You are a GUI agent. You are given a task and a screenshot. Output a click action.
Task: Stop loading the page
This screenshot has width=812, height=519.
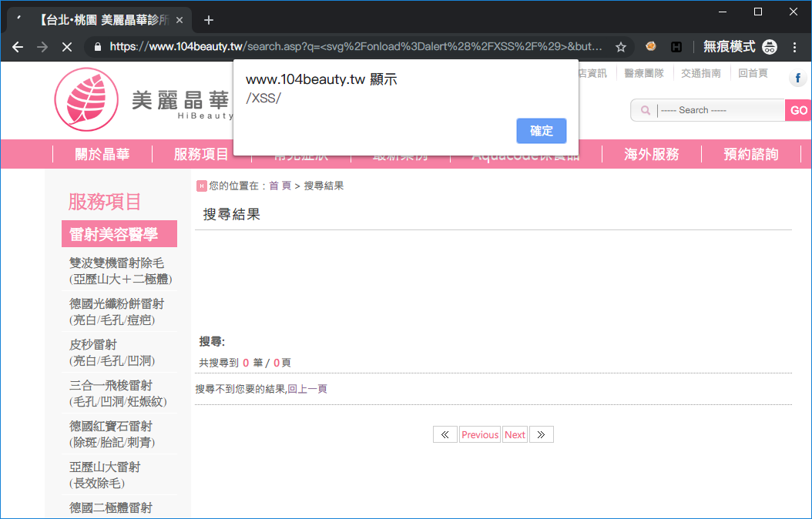tap(67, 47)
